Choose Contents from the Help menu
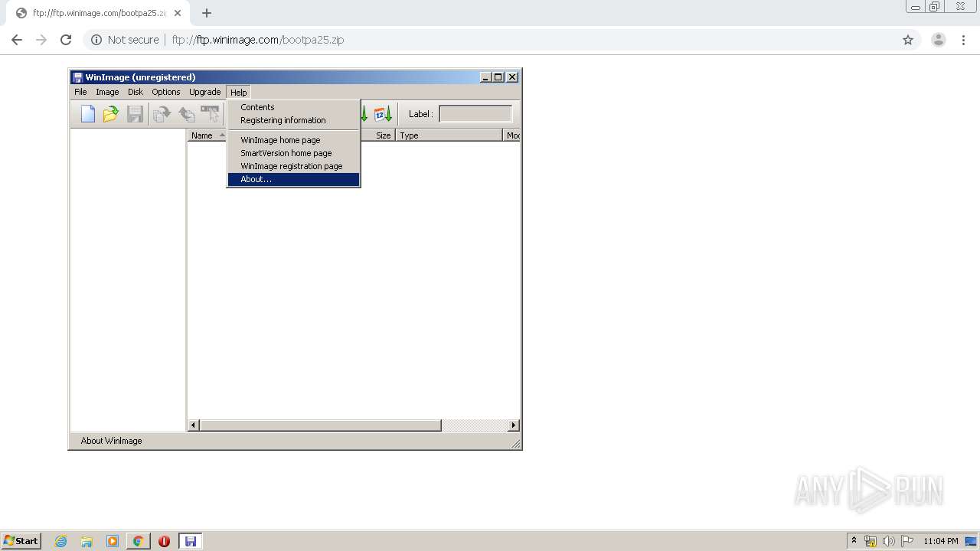Image resolution: width=980 pixels, height=551 pixels. [x=293, y=107]
